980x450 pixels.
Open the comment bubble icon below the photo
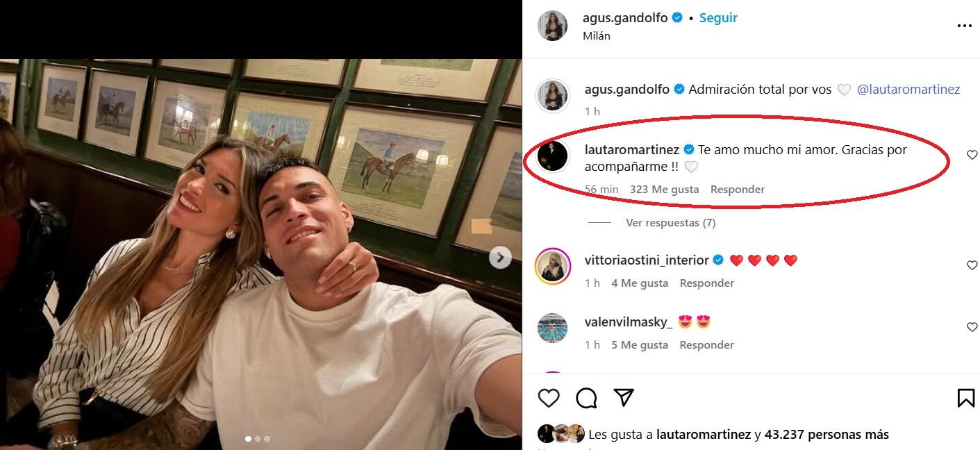[585, 398]
